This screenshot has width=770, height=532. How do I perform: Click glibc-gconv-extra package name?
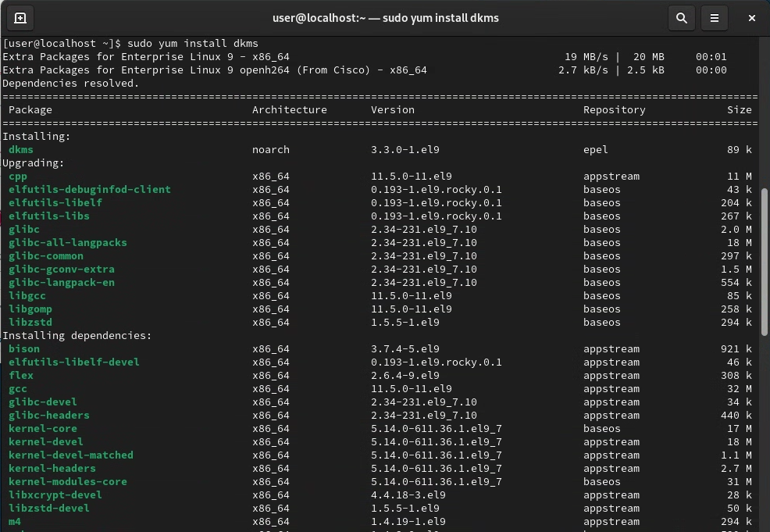(62, 270)
